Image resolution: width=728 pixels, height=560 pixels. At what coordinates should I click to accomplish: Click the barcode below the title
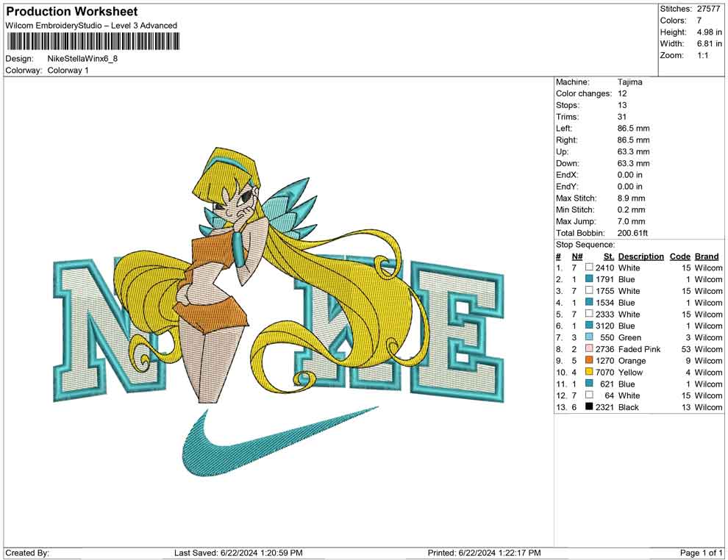point(92,41)
